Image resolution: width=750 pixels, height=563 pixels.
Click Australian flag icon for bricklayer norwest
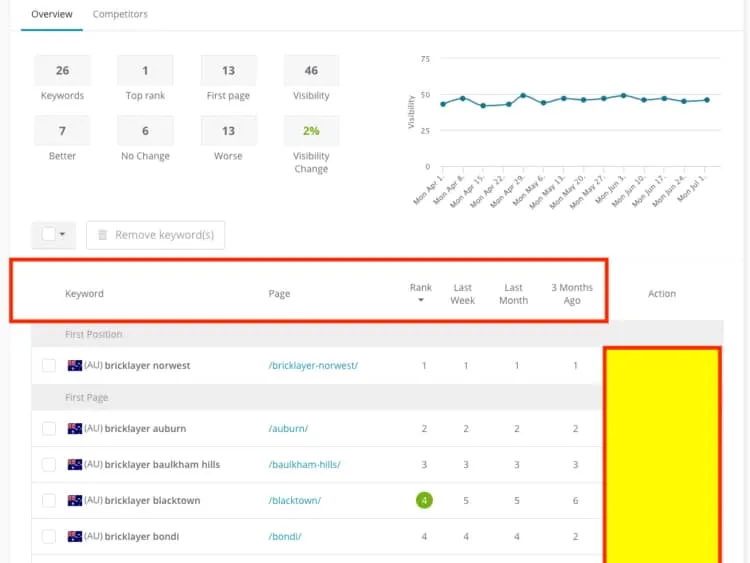(x=75, y=365)
